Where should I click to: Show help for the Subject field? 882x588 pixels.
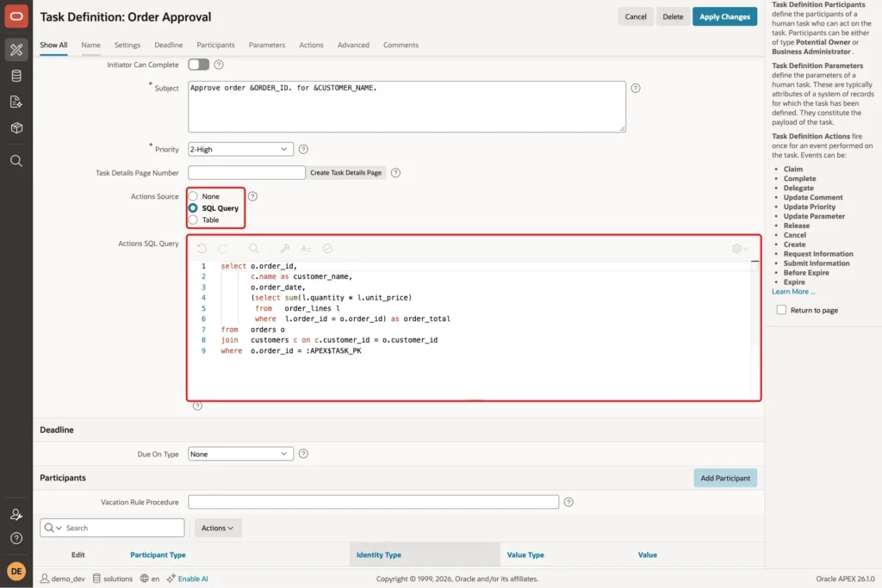pyautogui.click(x=636, y=89)
